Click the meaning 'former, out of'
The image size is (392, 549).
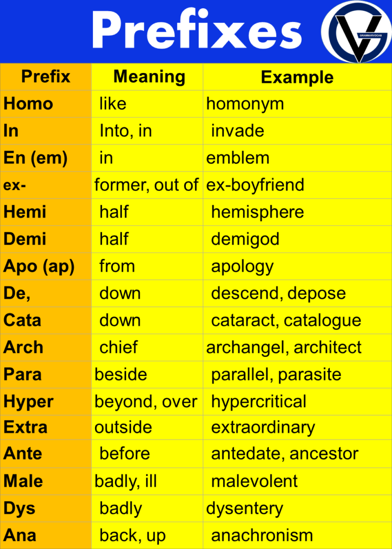coord(146,185)
